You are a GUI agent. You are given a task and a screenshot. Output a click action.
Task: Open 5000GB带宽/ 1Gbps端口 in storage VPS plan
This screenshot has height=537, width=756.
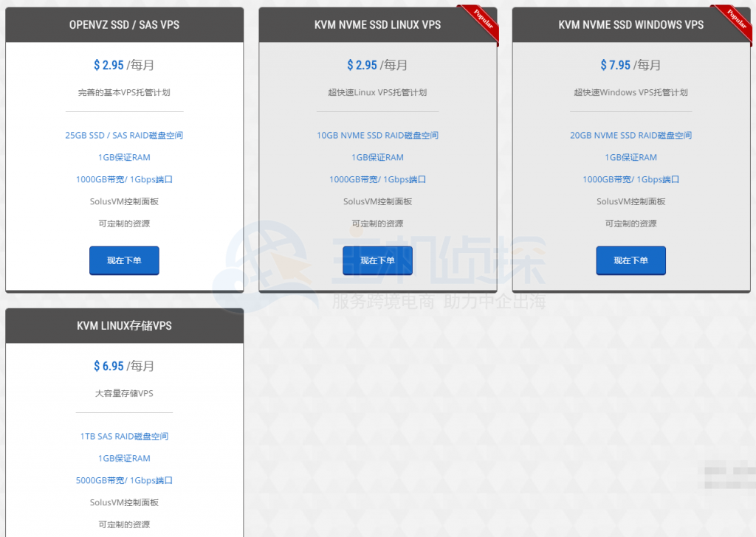click(x=124, y=480)
